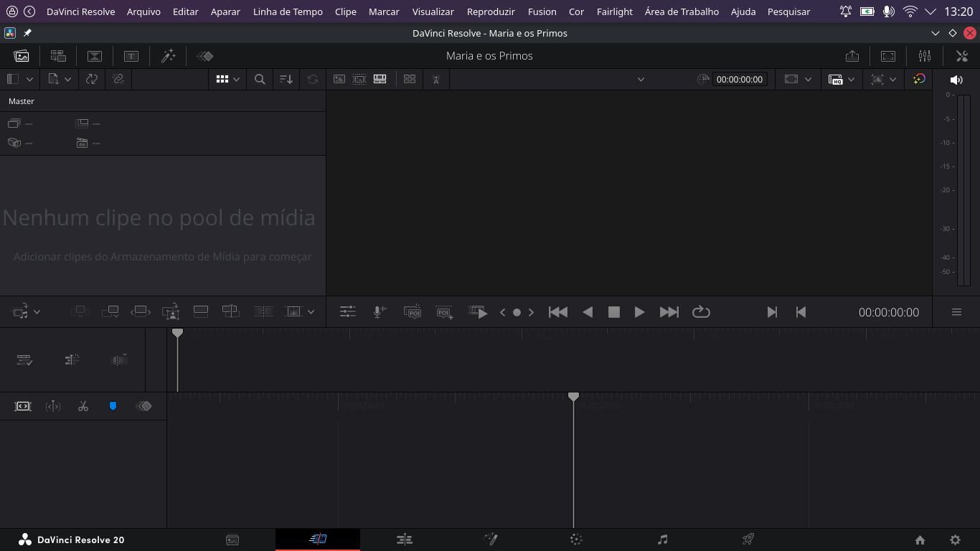Mute audio with the speaker icon
The width and height of the screenshot is (980, 551).
pyautogui.click(x=956, y=80)
